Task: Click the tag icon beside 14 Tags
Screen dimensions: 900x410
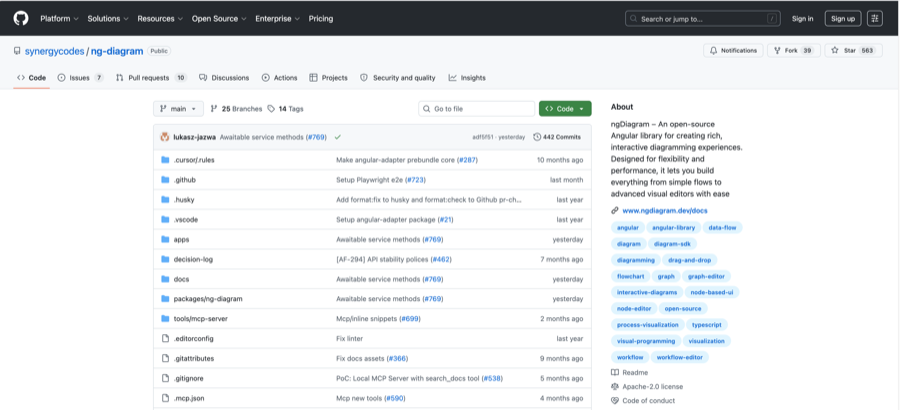Action: pos(271,109)
